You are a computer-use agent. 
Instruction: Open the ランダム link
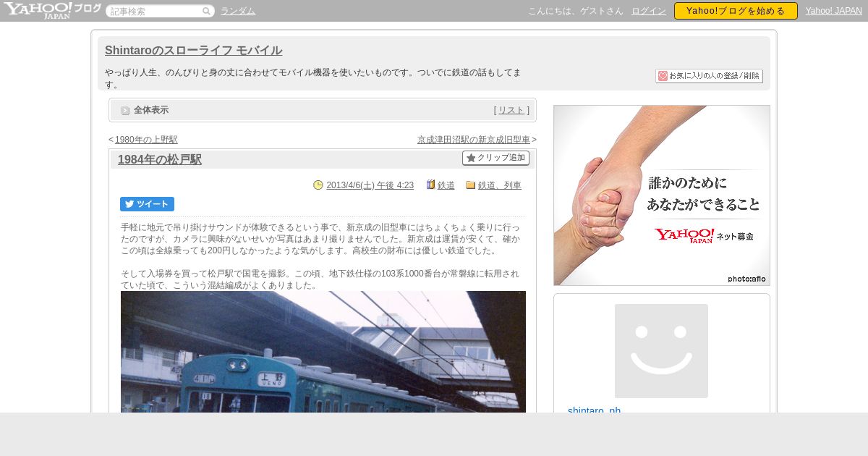pos(238,11)
